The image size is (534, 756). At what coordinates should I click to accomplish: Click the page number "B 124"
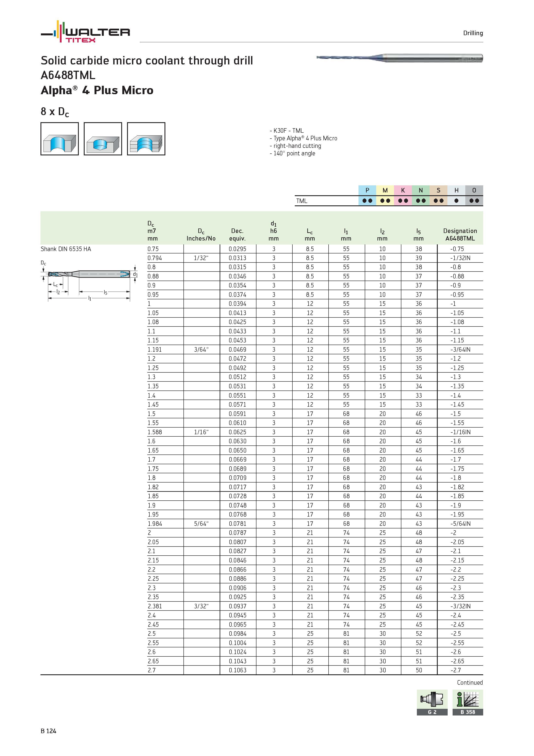click(48, 731)
